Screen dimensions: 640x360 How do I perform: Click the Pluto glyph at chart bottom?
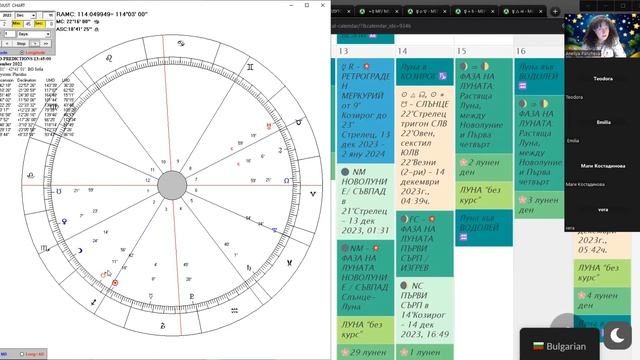192,296
